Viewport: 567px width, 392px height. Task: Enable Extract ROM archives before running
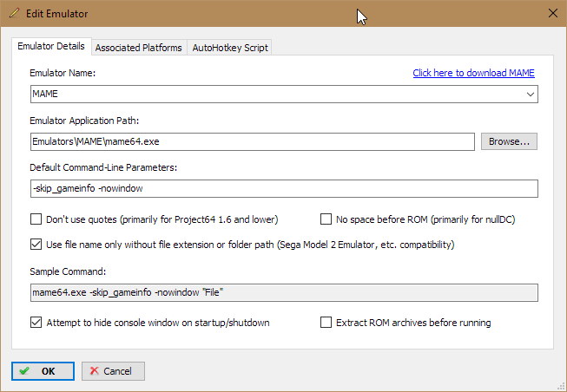coord(326,322)
